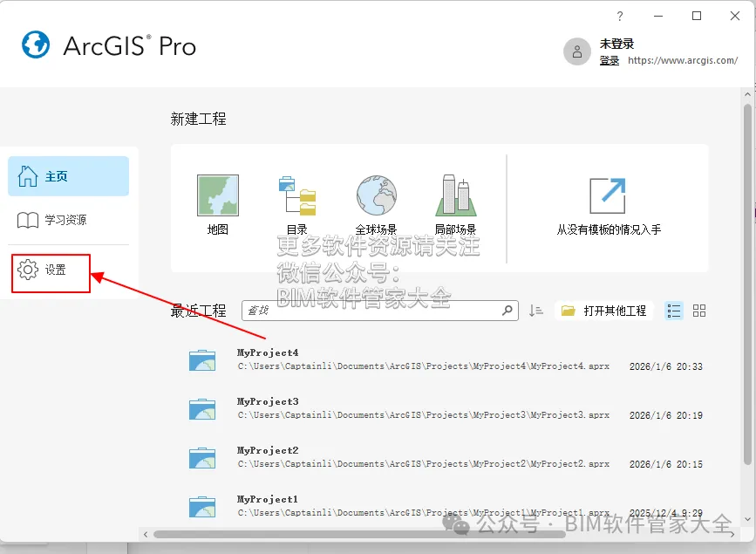Click the MyProject1 project file icon

202,506
